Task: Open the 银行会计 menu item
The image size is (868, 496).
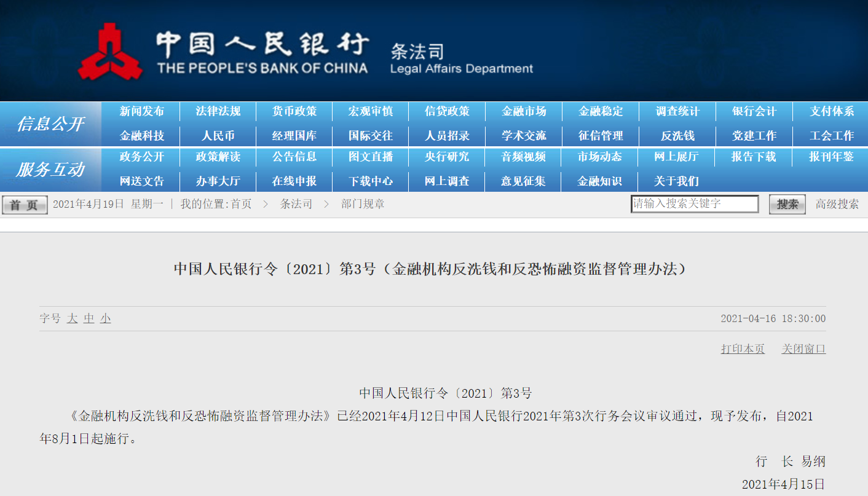Action: click(x=754, y=111)
